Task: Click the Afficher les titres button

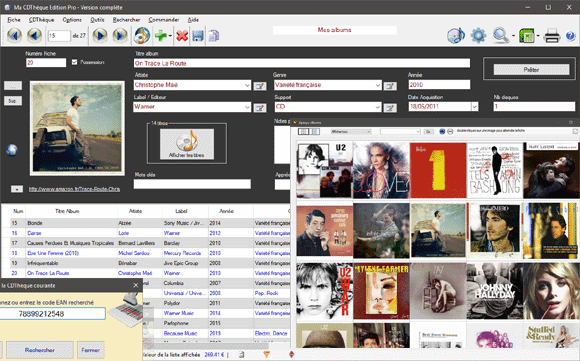Action: click(187, 144)
